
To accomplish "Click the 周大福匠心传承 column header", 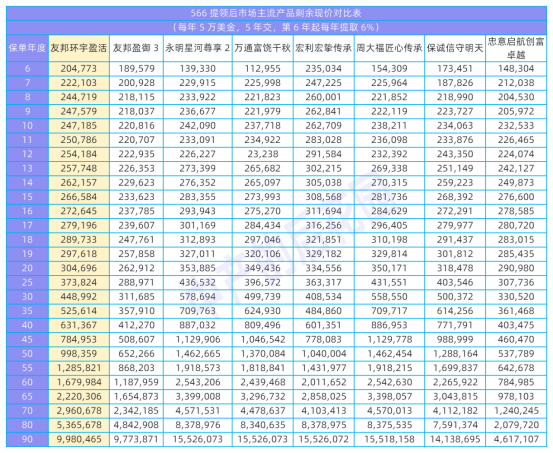I will click(389, 48).
